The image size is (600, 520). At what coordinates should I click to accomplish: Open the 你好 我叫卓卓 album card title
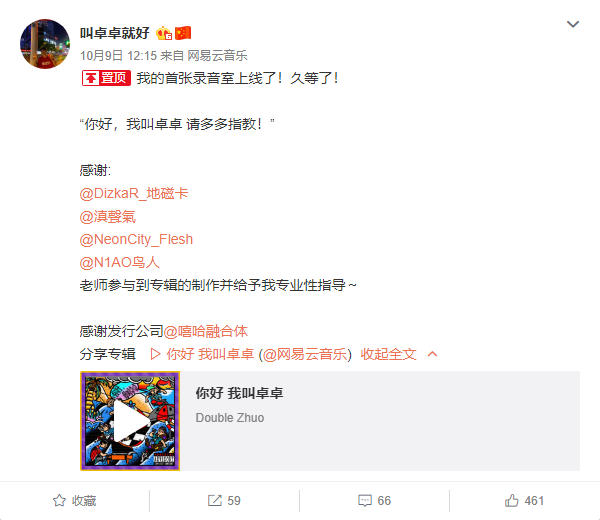(x=240, y=393)
